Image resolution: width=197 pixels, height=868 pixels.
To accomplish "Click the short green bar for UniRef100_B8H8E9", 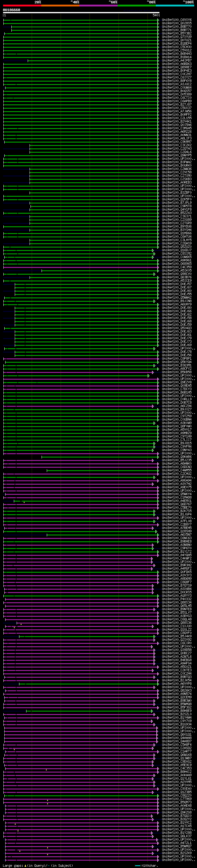I will click(x=89, y=711).
